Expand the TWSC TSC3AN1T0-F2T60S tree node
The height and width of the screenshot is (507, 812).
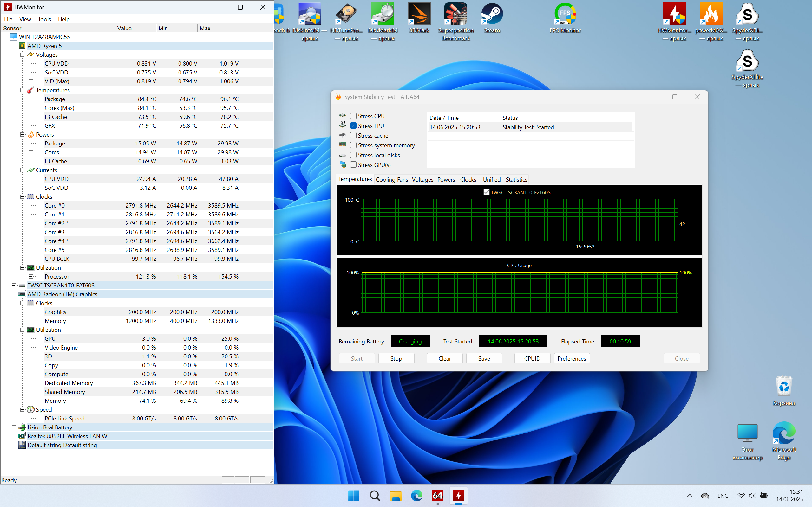14,286
